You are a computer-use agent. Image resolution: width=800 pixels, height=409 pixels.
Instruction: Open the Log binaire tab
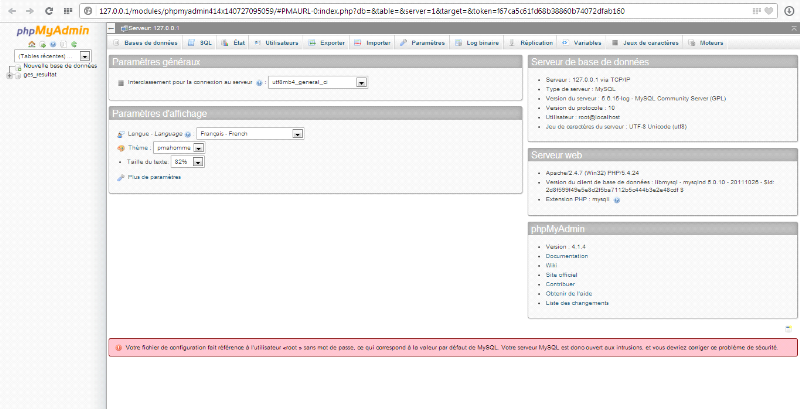(x=477, y=43)
